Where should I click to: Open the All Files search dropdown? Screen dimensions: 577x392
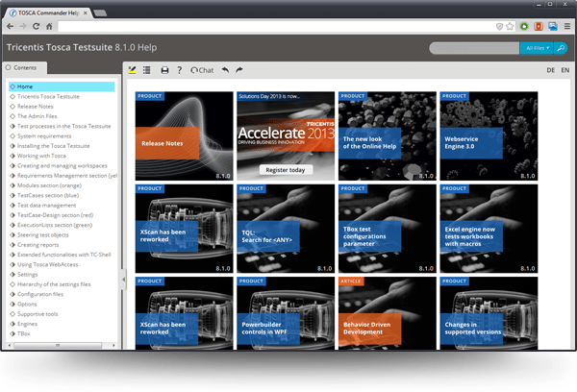click(537, 48)
